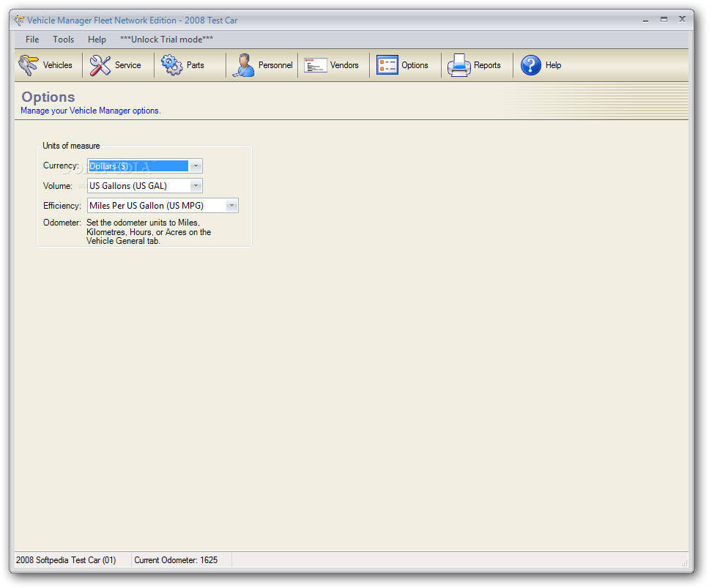Click the Currency label
The width and height of the screenshot is (709, 588).
61,165
